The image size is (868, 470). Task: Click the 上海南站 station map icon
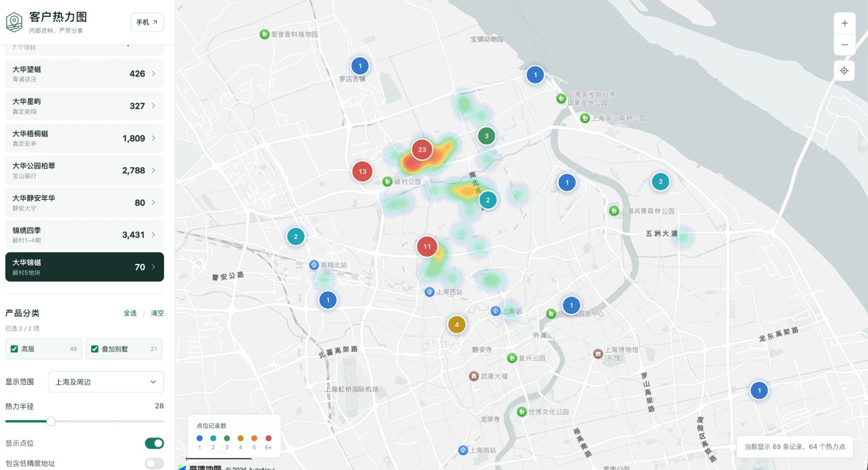pyautogui.click(x=463, y=450)
